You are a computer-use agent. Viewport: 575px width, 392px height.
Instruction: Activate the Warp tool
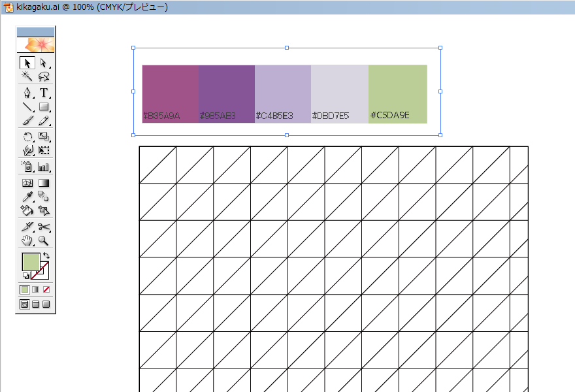[27, 150]
